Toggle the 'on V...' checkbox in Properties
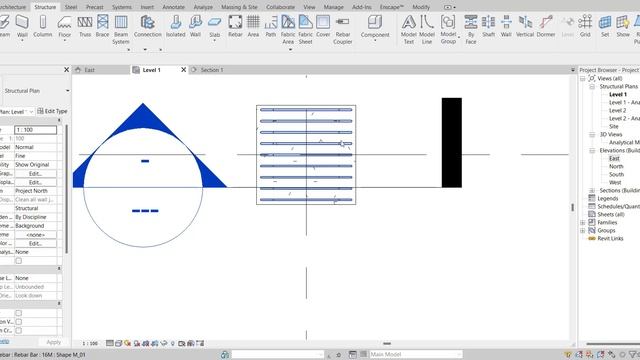Viewport: 640px width, 360px height. [x=18, y=322]
